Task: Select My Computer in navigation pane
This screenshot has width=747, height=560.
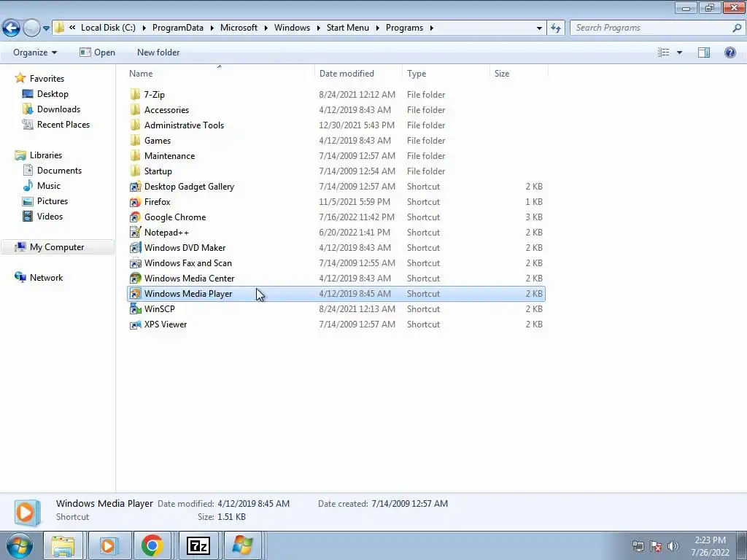Action: point(57,247)
